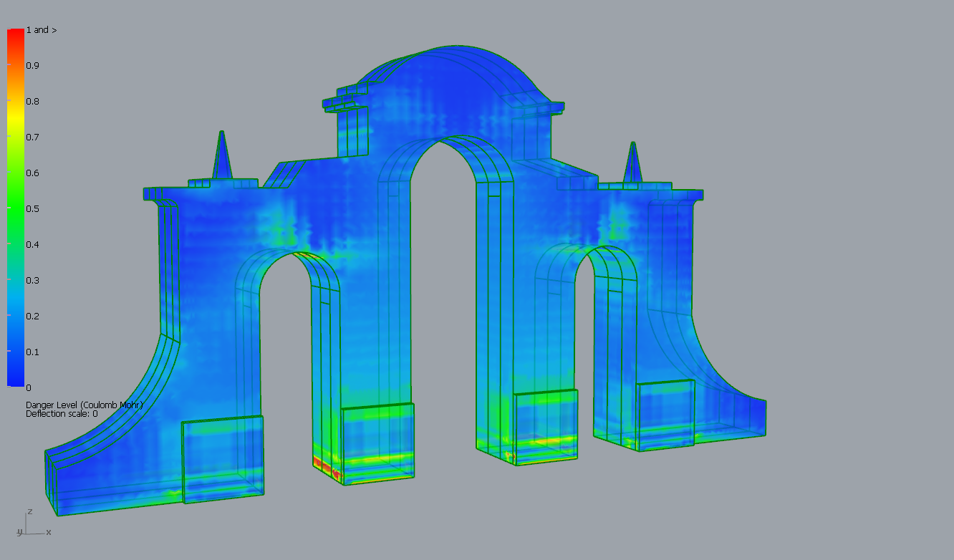
Task: Select the 0.1 legend value
Action: coord(33,352)
